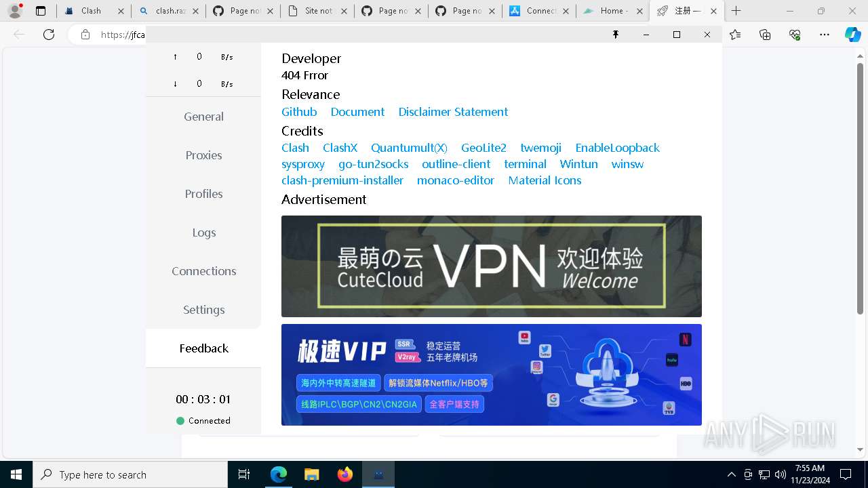This screenshot has width=868, height=488.
Task: Follow the Clash credits link
Action: tap(295, 148)
